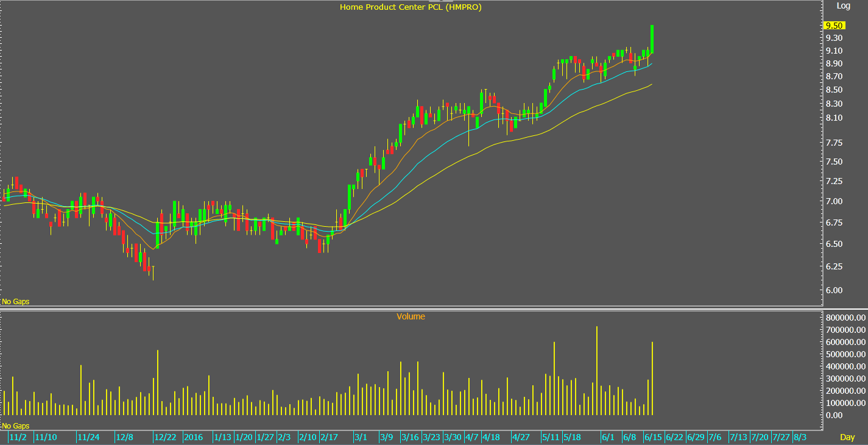Click the No Gaps label in volume pane

point(16,426)
